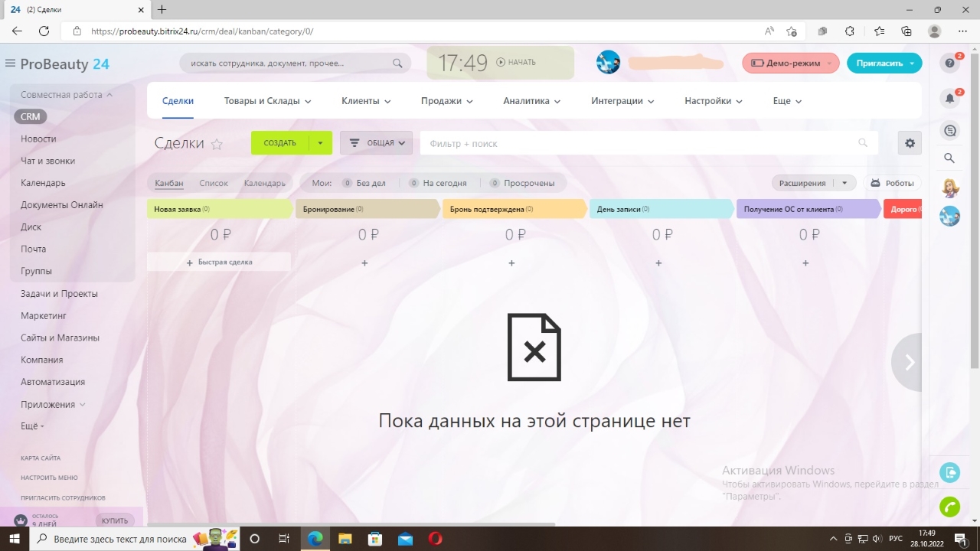Screen dimensions: 980x551
Task: Click the Пригласить button
Action: coord(884,63)
